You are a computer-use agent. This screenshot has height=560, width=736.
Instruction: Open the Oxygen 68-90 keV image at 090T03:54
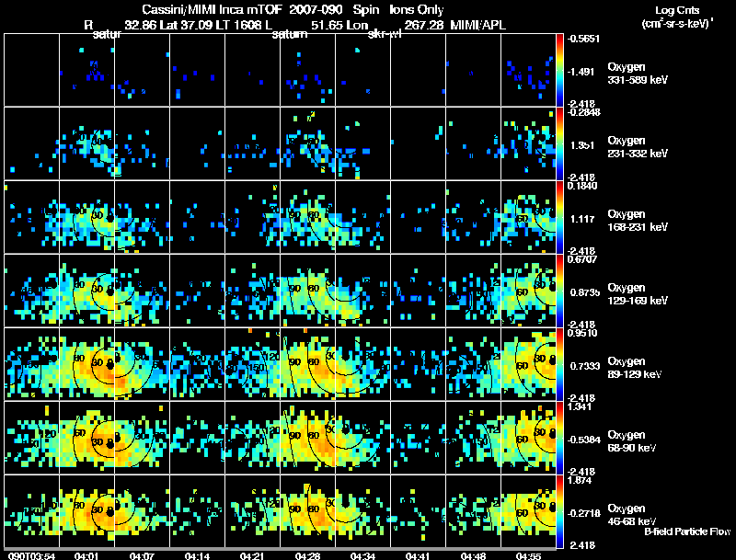click(31, 438)
